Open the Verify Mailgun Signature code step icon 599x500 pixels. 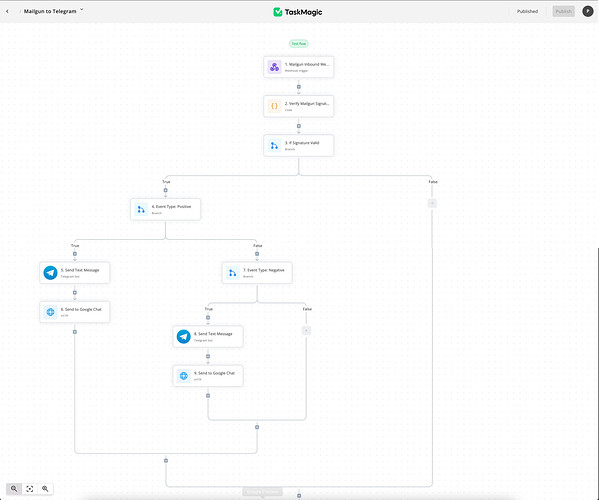274,106
